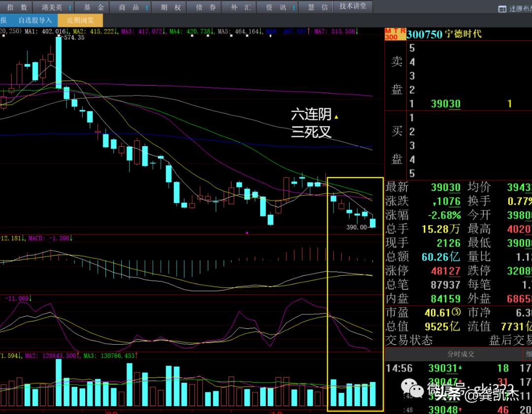Image resolution: width=532 pixels, height=414 pixels.
Task: Click the 自选股导入 button
Action: click(x=35, y=20)
